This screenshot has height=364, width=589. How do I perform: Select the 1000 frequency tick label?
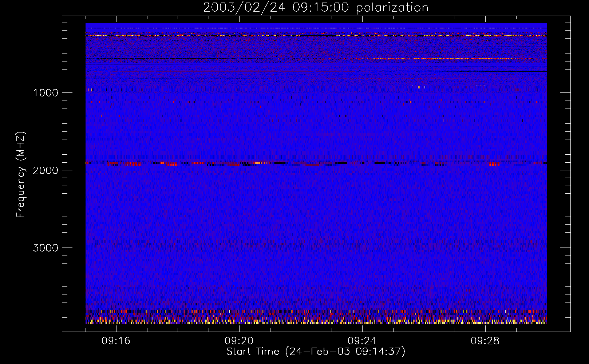tap(46, 93)
